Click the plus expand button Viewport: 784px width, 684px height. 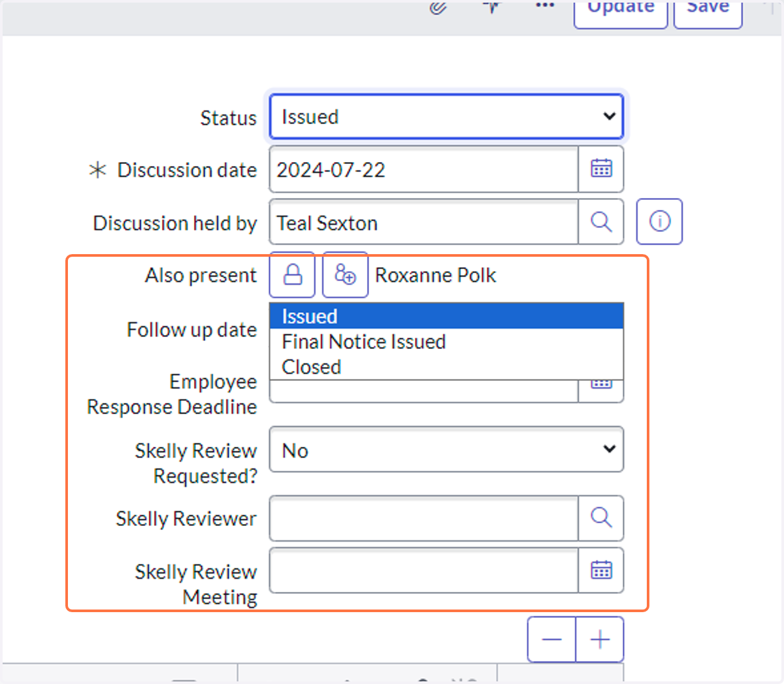coord(600,640)
